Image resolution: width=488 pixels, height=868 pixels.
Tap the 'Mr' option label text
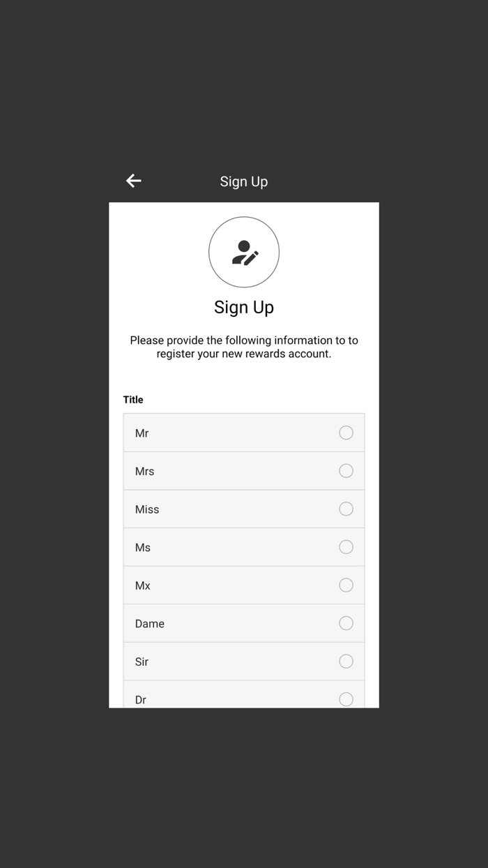pos(142,433)
